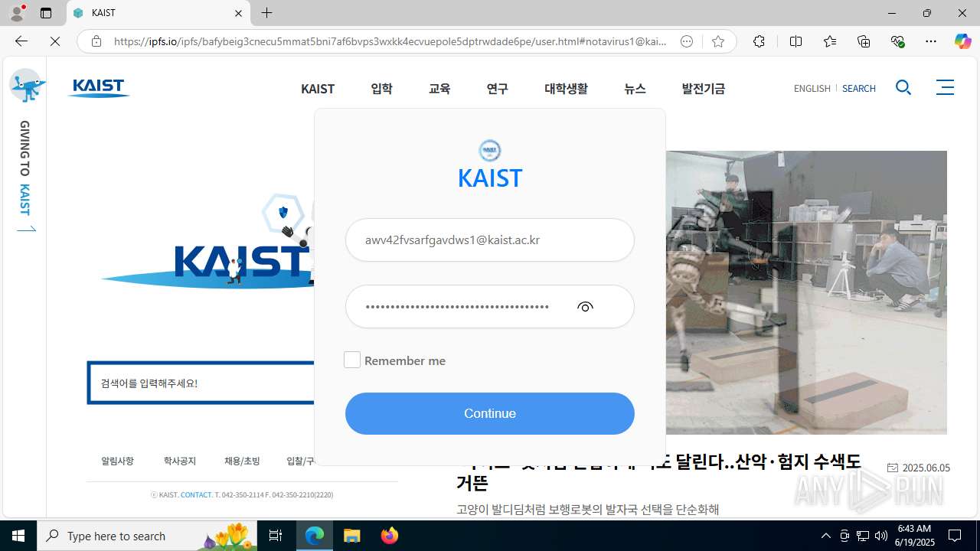Open the Extensions puzzle icon
Screen dimensions: 980x551
click(759, 41)
